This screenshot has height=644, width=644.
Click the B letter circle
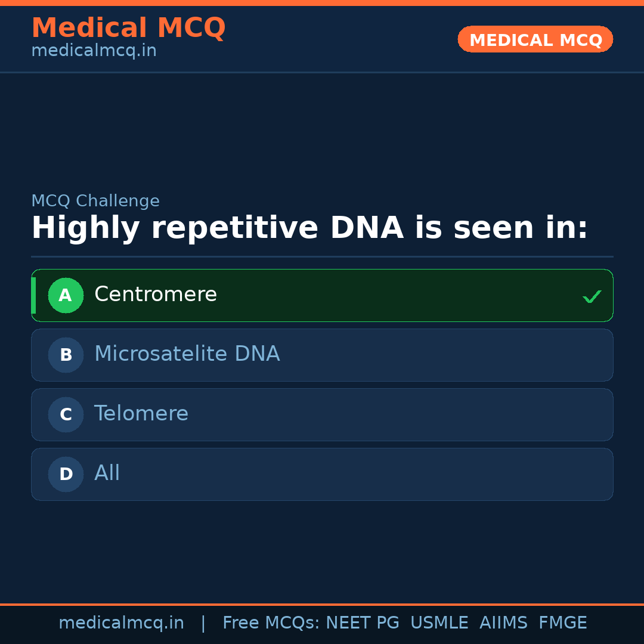66,355
